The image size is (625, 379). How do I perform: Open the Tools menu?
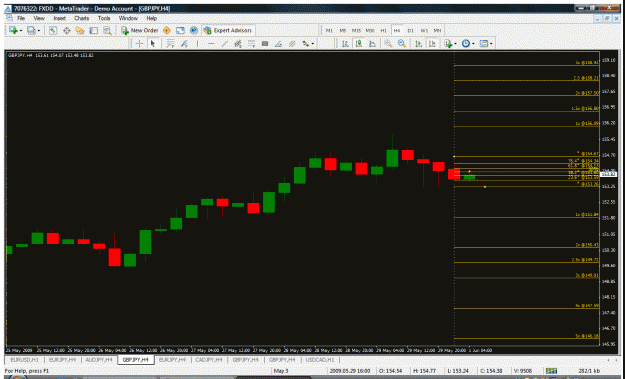click(x=104, y=18)
